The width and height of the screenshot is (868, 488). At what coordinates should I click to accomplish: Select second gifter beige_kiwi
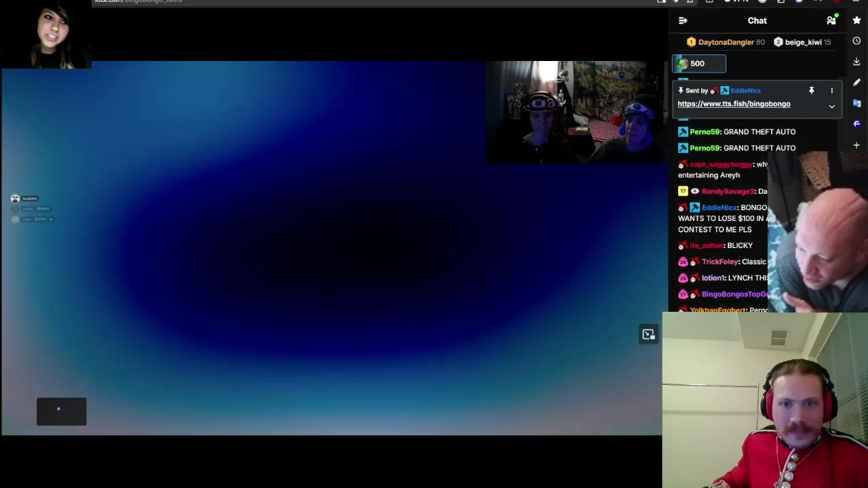(x=803, y=42)
